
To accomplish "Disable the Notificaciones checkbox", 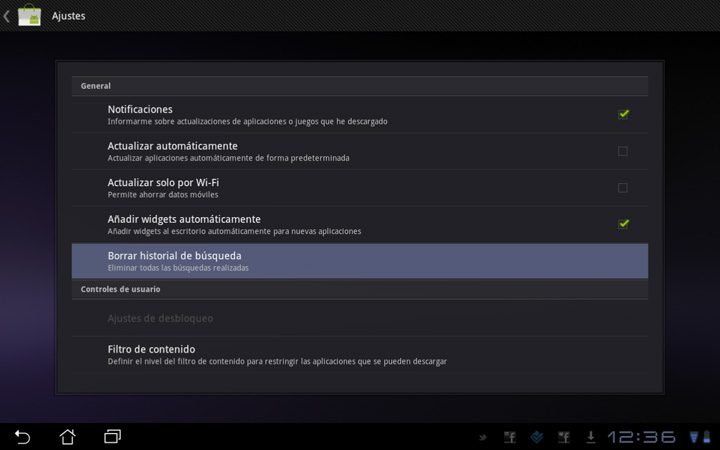I will click(623, 114).
